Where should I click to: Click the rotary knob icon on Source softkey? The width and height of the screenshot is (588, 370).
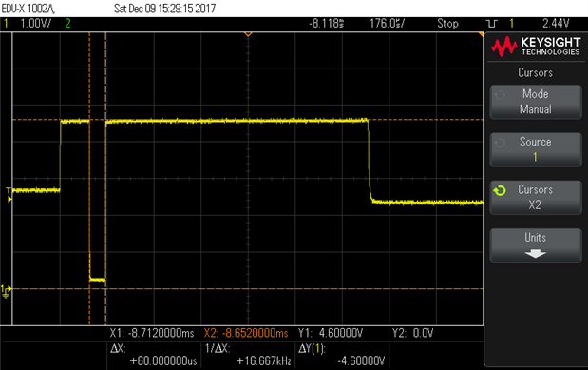tap(500, 143)
